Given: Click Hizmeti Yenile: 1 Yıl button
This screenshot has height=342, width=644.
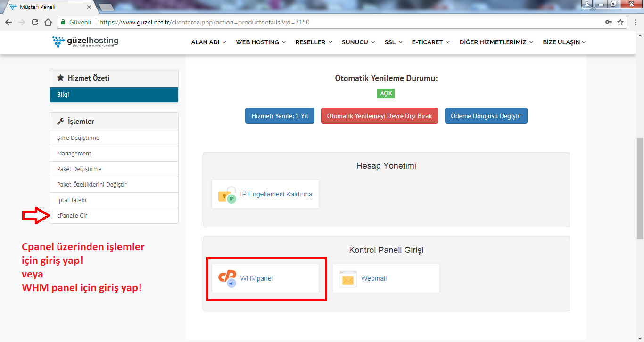Looking at the screenshot, I should [x=280, y=116].
